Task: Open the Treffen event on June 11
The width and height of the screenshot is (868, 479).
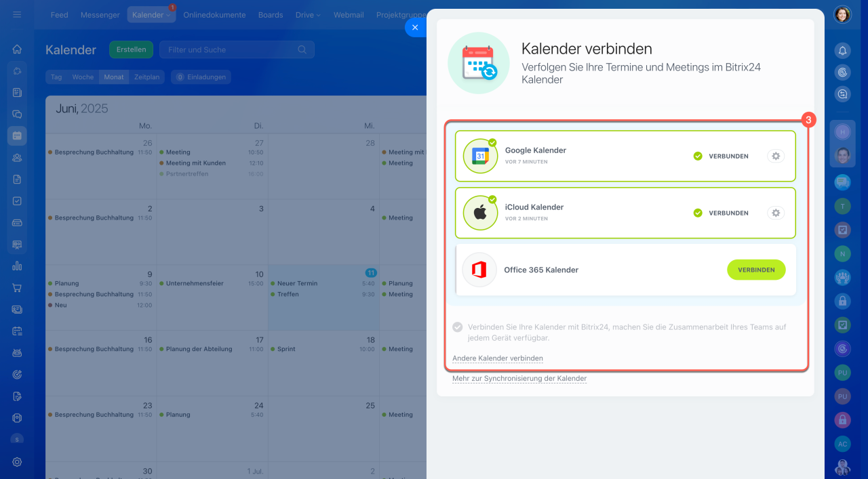Action: click(x=322, y=294)
